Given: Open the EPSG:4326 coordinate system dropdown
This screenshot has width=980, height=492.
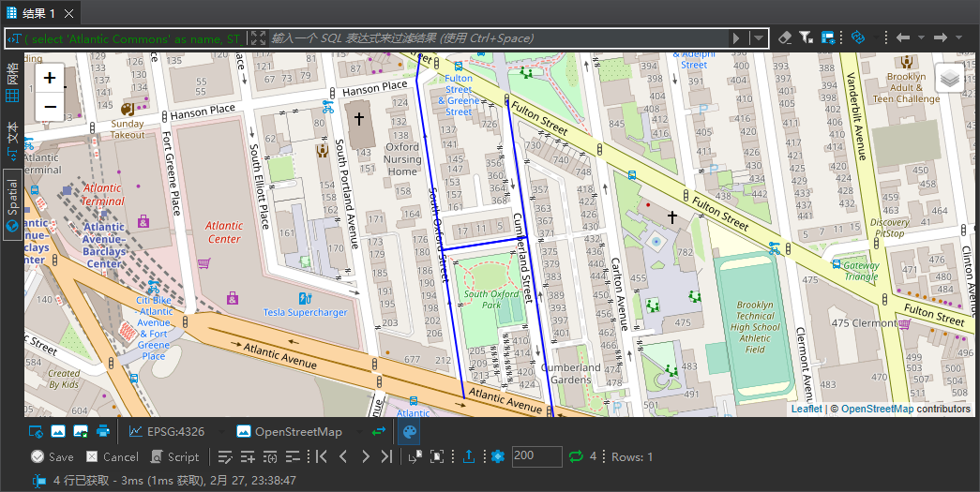Looking at the screenshot, I should [220, 431].
